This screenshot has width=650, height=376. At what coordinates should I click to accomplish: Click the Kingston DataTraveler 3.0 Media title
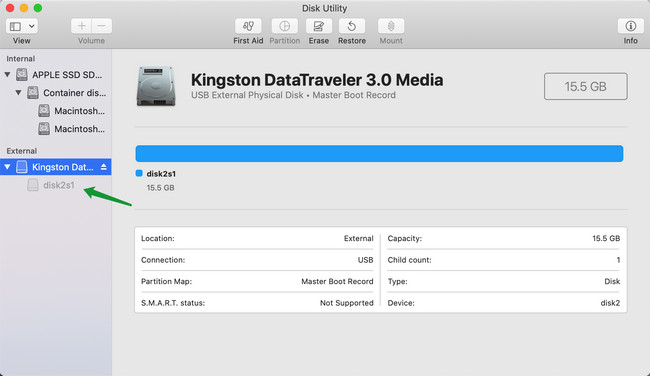tap(317, 80)
